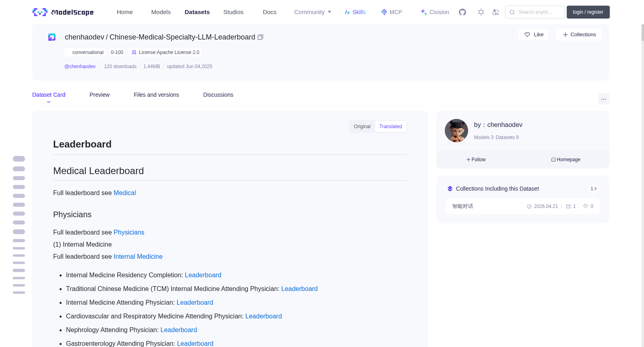Copy the dataset name with the copy icon
The height and width of the screenshot is (347, 644).
(260, 37)
